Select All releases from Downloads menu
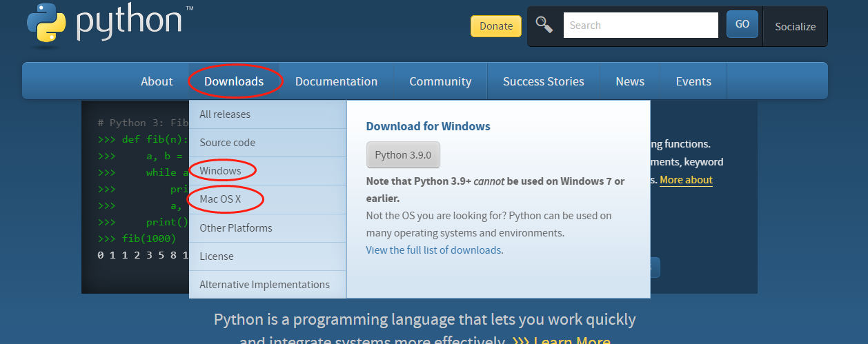Screen dimensions: 868x344 225,114
